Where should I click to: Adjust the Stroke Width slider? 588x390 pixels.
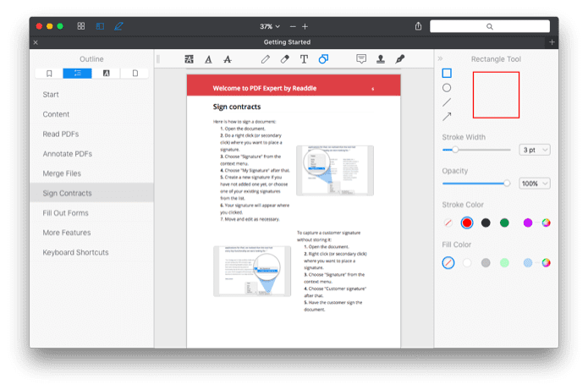tap(476, 150)
